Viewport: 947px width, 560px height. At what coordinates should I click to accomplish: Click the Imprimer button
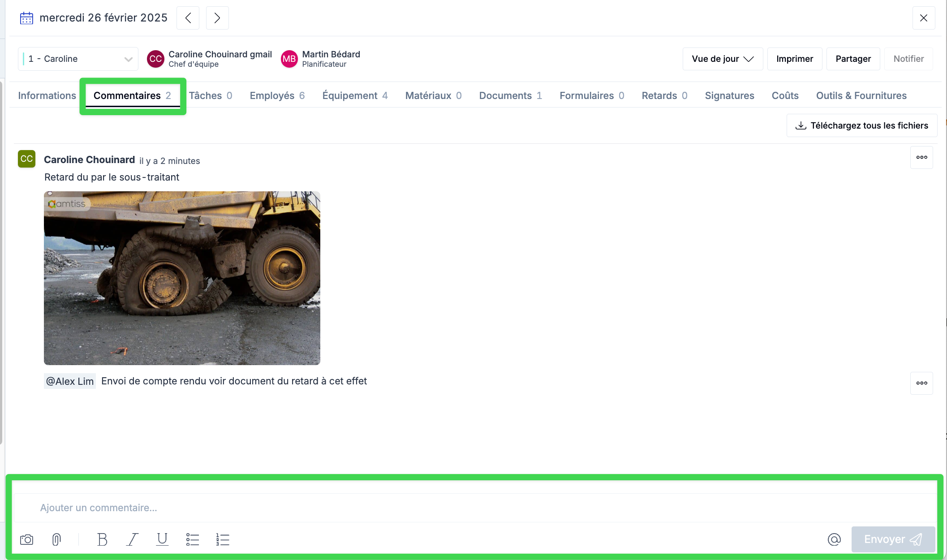click(x=794, y=59)
